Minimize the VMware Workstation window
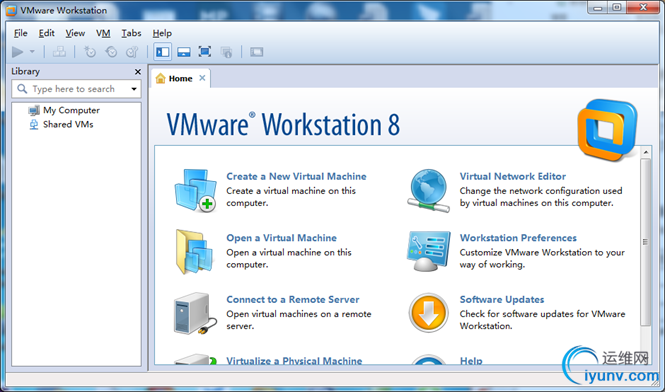The height and width of the screenshot is (392, 665). coord(598,7)
